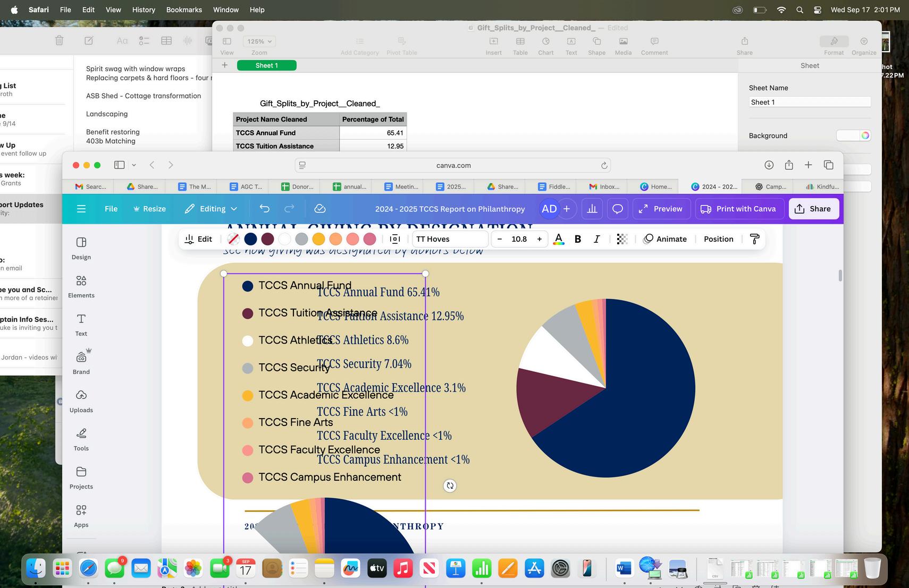Switch to the Inbox... Safari tab
The height and width of the screenshot is (588, 909).
[604, 186]
